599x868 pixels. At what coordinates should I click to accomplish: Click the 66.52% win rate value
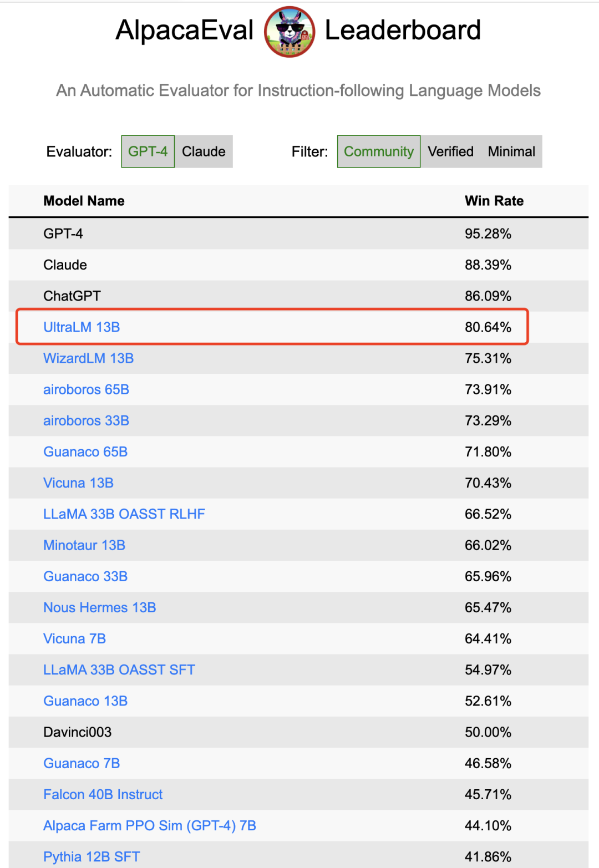point(488,514)
